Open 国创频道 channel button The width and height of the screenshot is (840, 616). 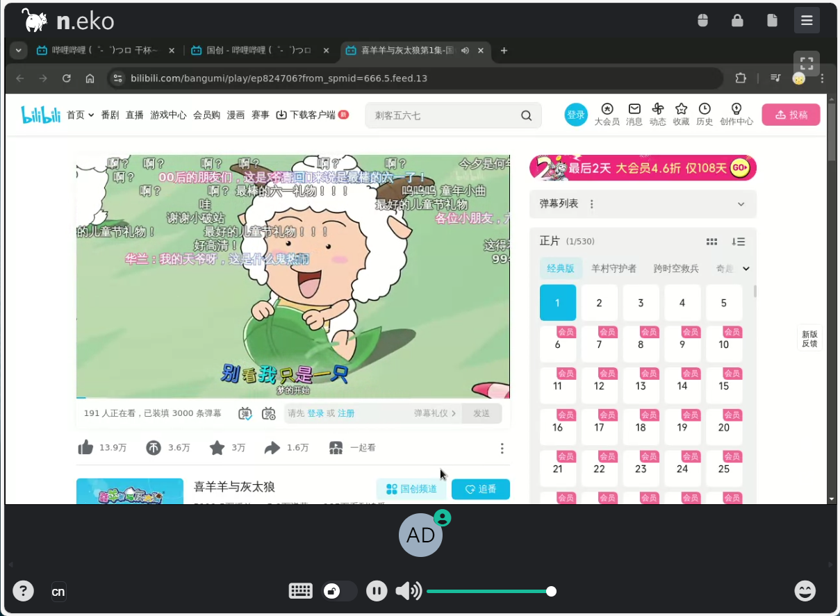411,489
